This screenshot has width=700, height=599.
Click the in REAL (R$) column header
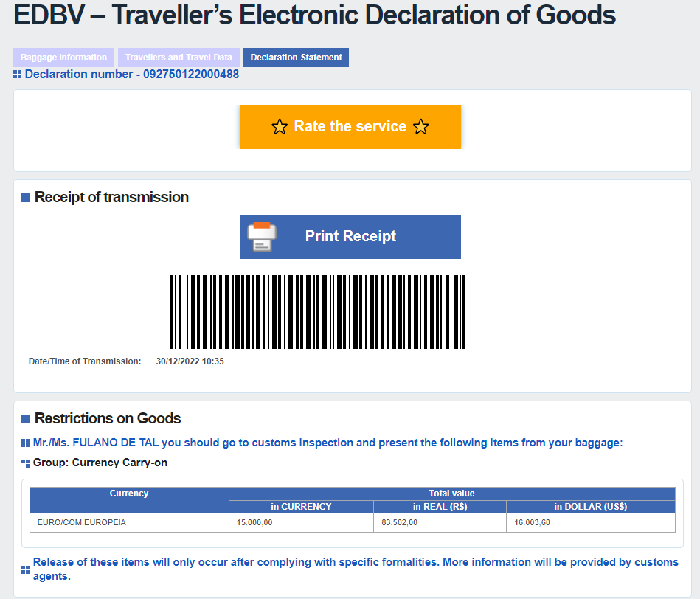(440, 507)
